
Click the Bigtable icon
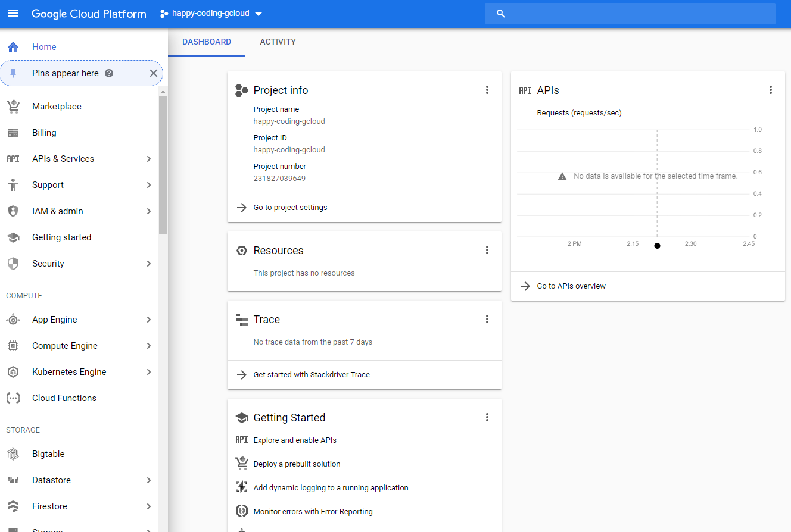pyautogui.click(x=13, y=454)
